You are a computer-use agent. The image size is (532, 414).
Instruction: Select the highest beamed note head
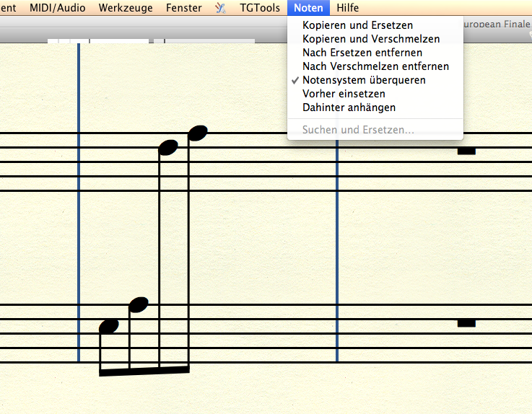(x=197, y=133)
